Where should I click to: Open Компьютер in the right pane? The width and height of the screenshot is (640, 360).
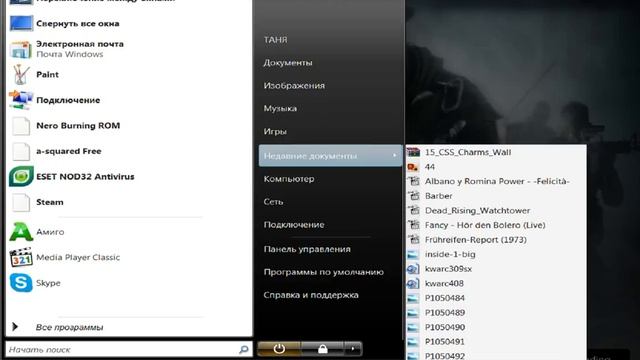click(x=289, y=179)
